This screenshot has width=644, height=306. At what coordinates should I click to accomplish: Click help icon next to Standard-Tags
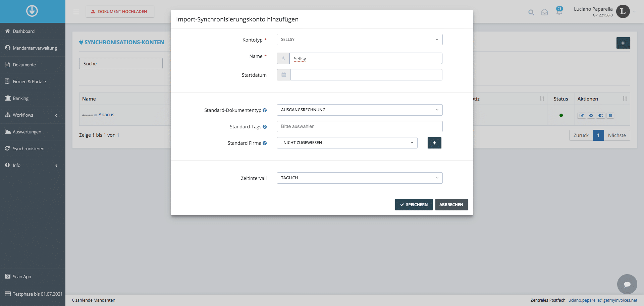(265, 127)
